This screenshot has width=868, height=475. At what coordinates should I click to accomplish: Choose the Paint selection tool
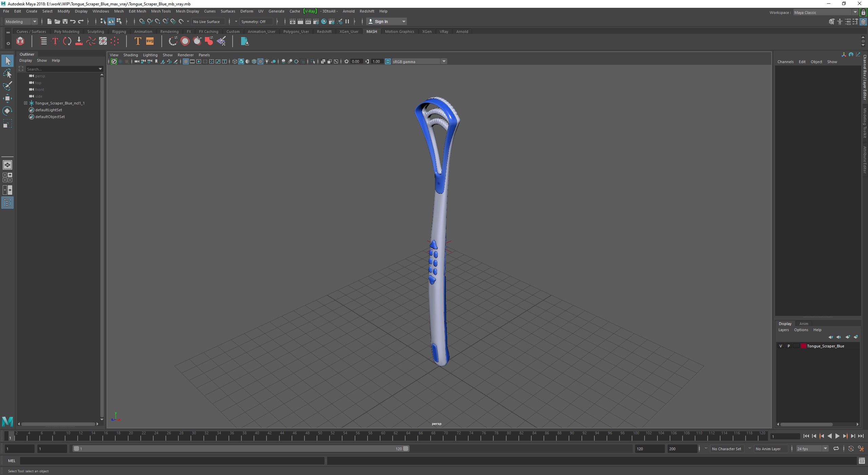pyautogui.click(x=7, y=86)
